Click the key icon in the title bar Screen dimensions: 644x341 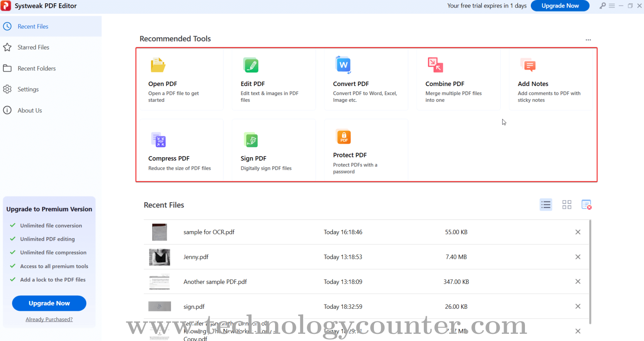pos(602,6)
